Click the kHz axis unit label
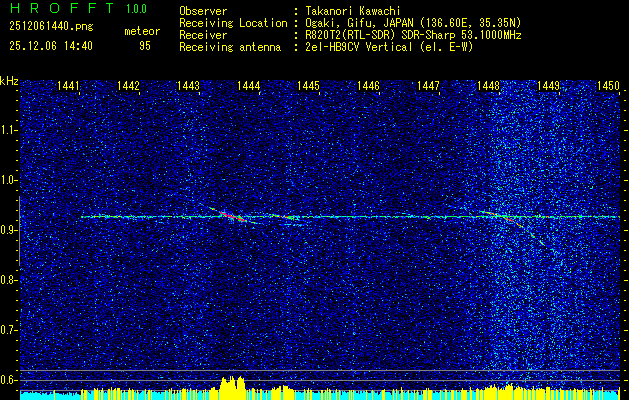This screenshot has height=400, width=629. pos(9,81)
